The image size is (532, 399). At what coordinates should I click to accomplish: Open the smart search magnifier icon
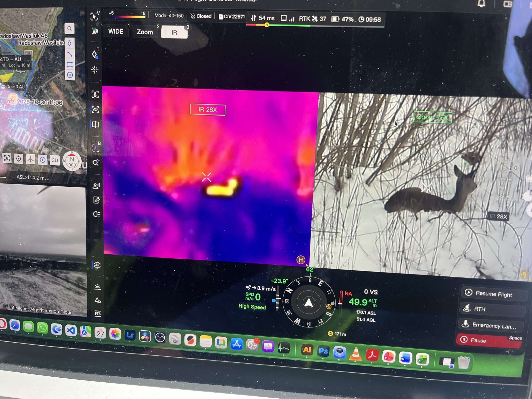point(96,163)
